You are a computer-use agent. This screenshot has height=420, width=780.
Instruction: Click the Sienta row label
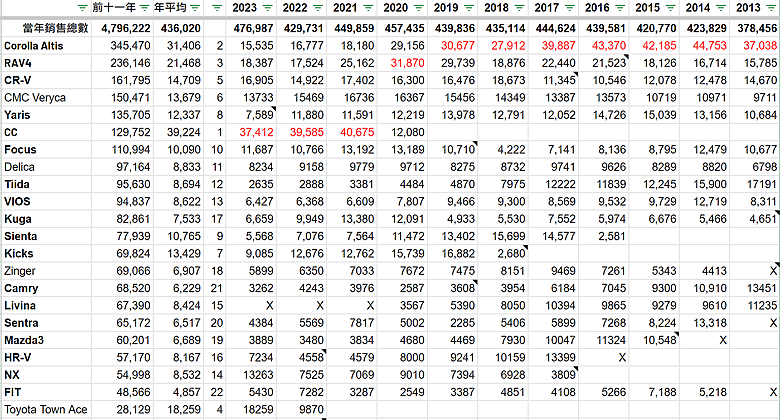21,236
